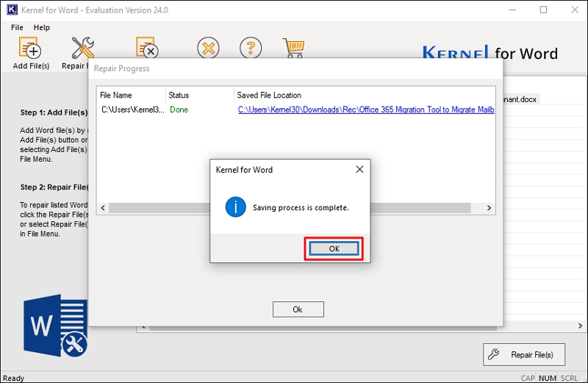Open the File menu
Viewport: 588px width, 383px height.
pos(17,27)
